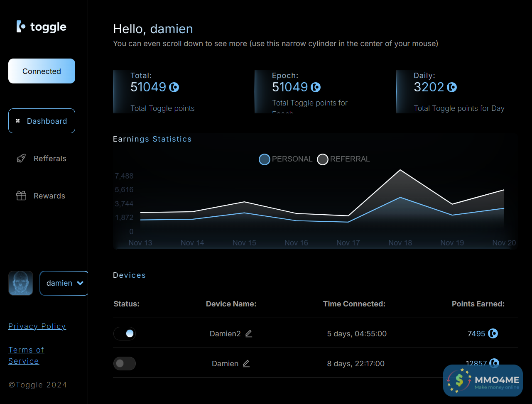Click pencil icon beside Damien device
The image size is (532, 404).
point(246,363)
